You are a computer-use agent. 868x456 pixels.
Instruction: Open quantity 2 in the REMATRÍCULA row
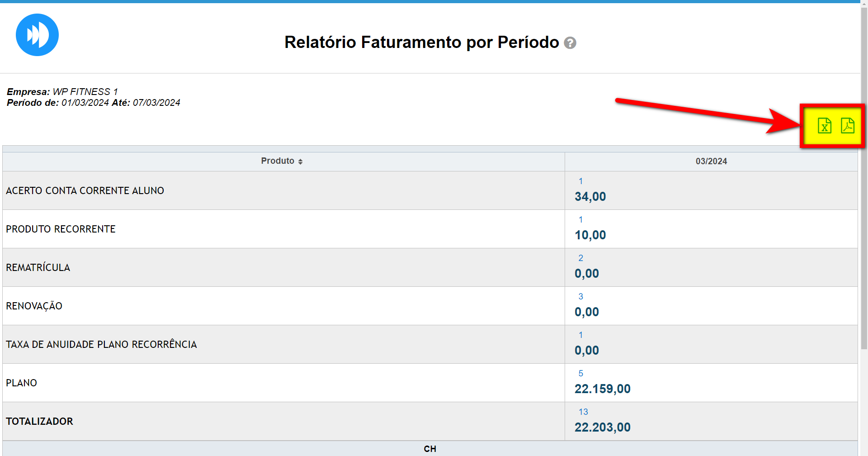tap(580, 258)
